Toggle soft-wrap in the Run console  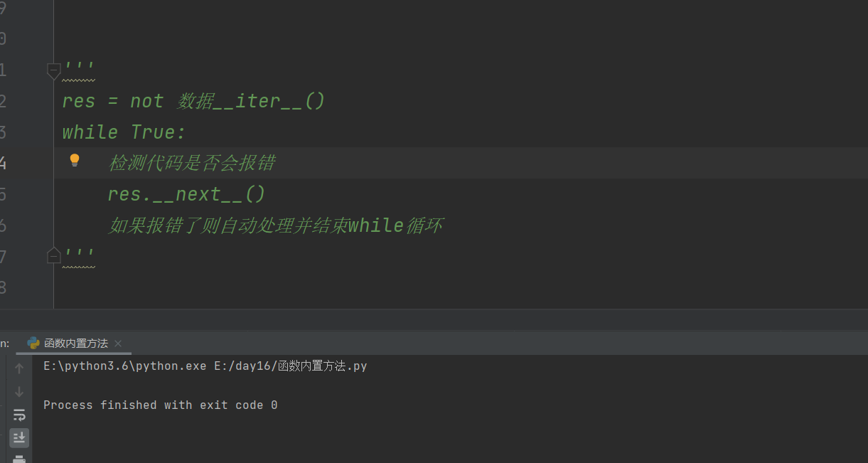click(x=19, y=415)
